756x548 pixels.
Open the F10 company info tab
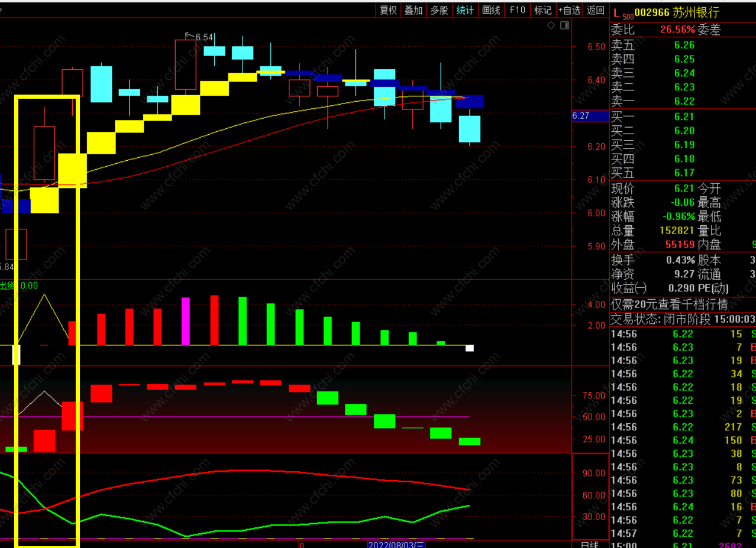[517, 9]
